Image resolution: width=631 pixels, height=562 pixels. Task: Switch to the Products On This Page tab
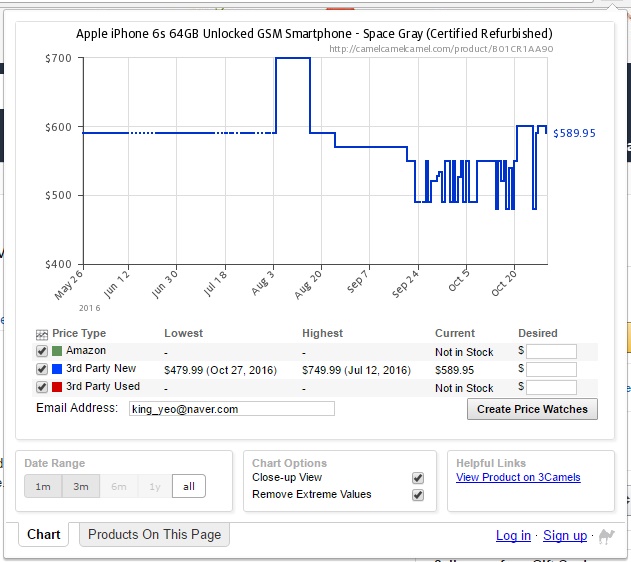click(x=154, y=535)
